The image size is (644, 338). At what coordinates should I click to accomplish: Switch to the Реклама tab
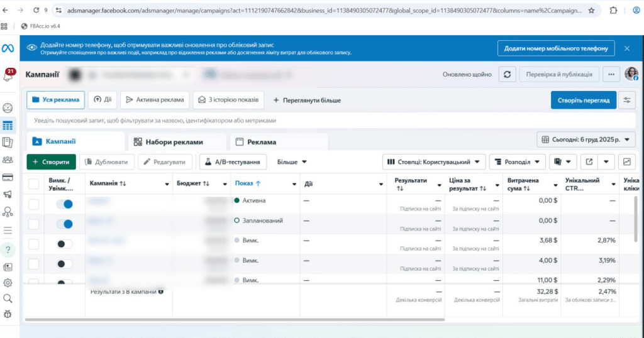256,142
